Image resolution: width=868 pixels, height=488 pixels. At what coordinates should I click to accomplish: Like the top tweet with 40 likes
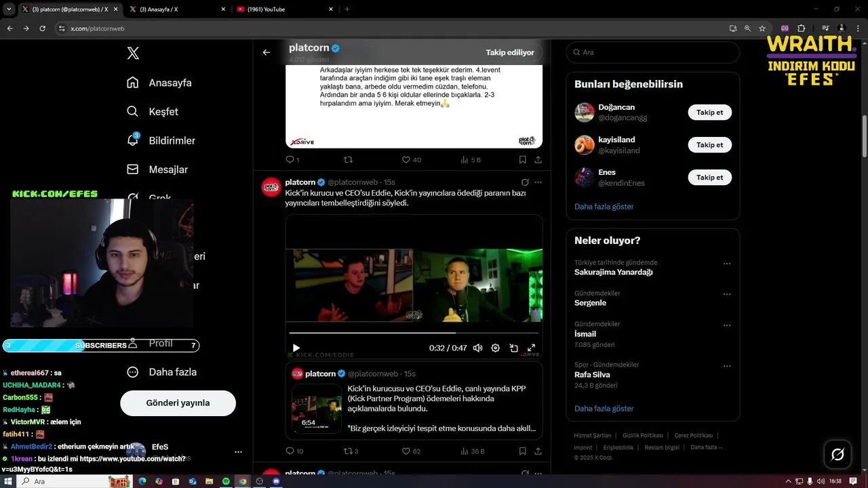pos(411,160)
